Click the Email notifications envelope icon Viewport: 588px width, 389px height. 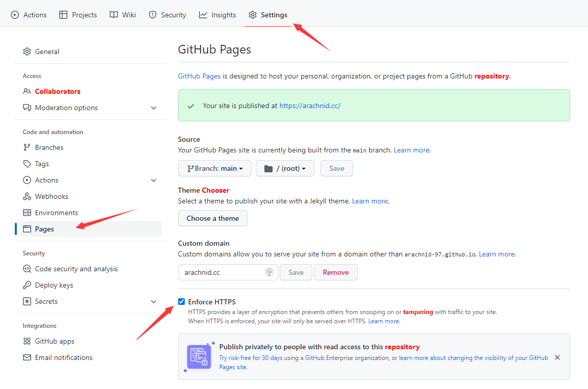(27, 357)
